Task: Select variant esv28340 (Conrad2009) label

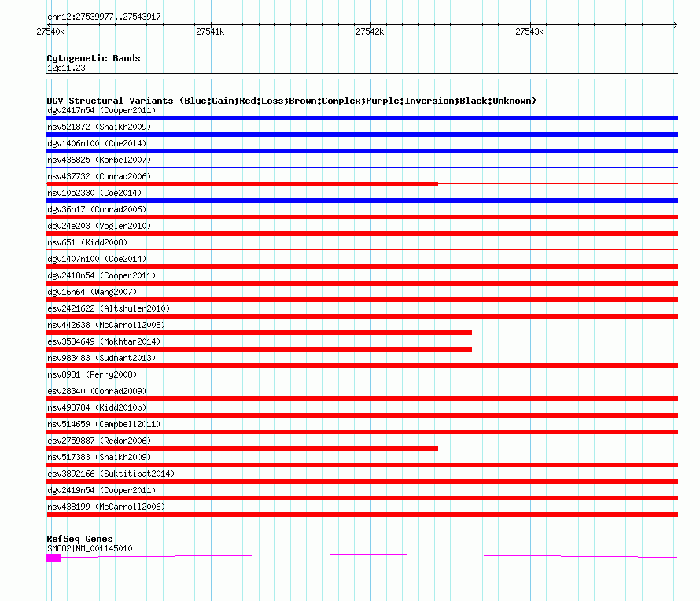Action: pyautogui.click(x=97, y=391)
